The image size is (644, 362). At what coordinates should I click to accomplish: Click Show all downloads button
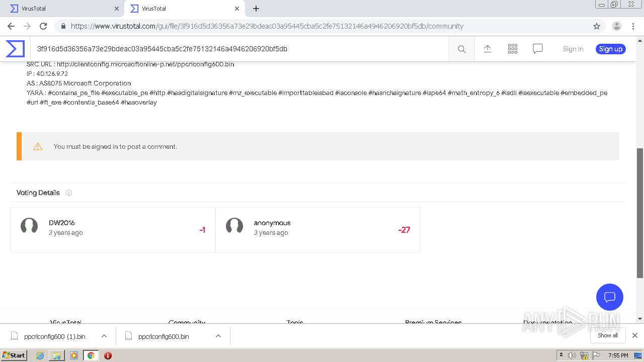click(x=608, y=335)
